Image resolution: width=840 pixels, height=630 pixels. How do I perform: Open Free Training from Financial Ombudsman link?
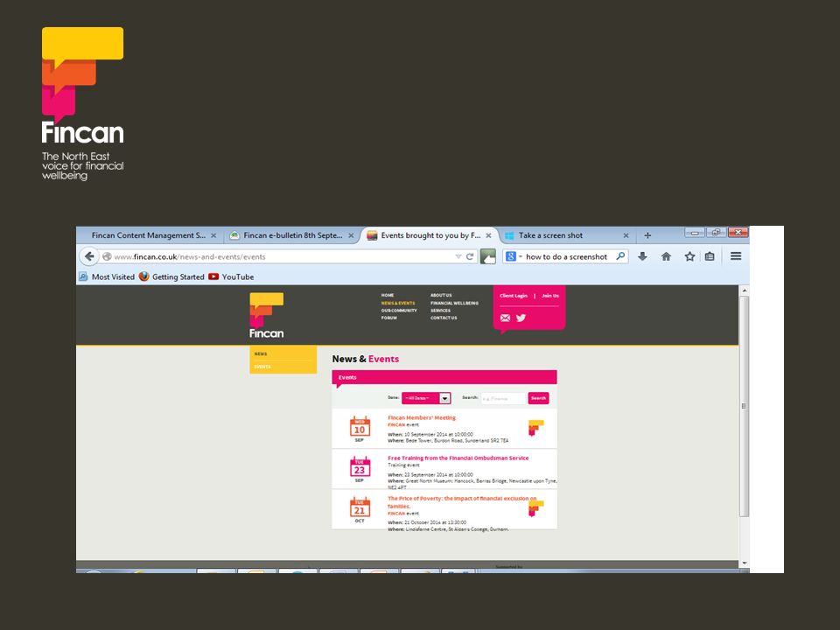(x=458, y=458)
